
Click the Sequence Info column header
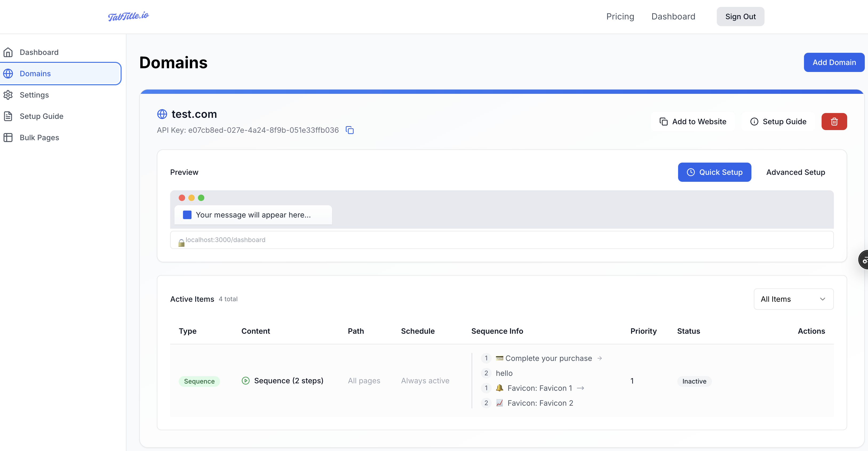[x=497, y=331]
